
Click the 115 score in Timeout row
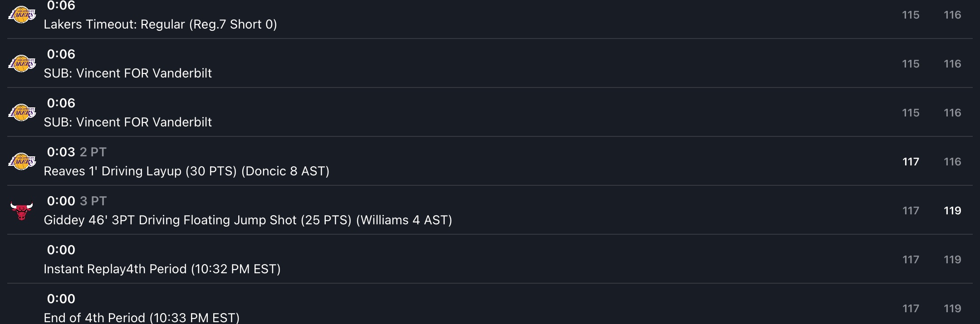point(911,15)
